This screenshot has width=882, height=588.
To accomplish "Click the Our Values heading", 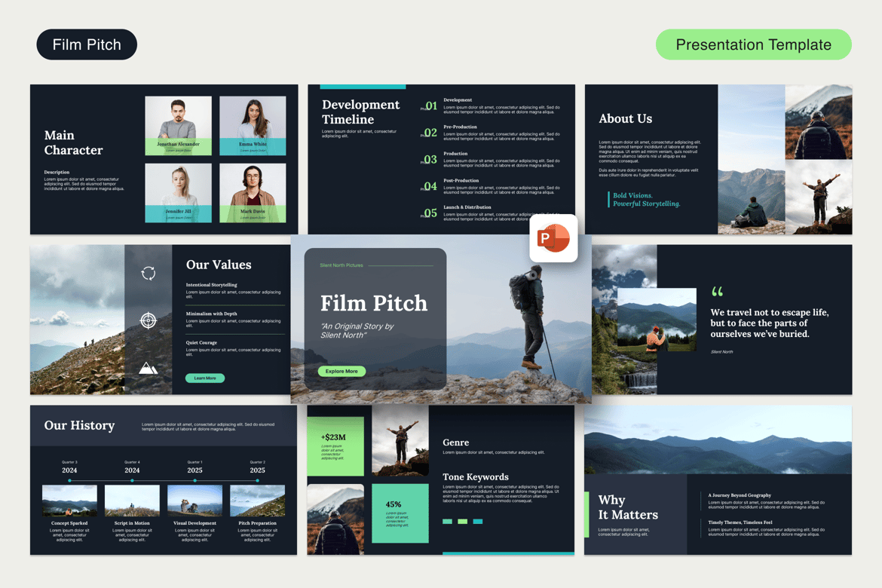I will pyautogui.click(x=219, y=265).
